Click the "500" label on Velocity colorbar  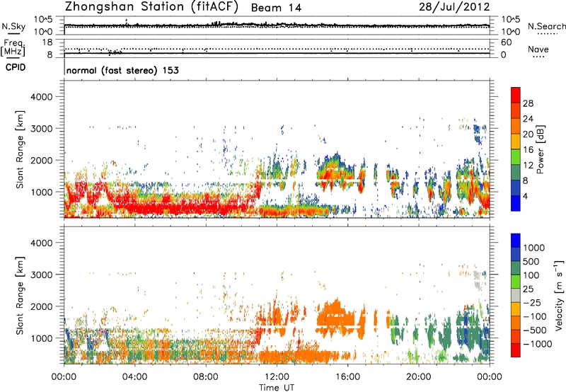[531, 262]
